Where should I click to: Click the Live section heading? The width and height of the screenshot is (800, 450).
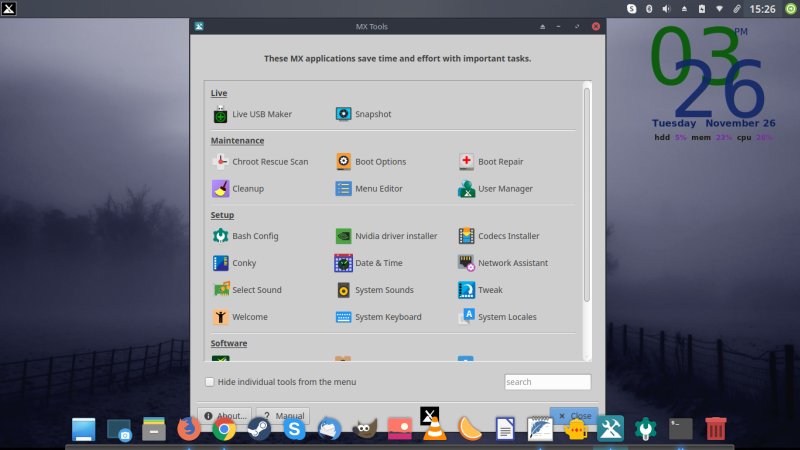[219, 93]
